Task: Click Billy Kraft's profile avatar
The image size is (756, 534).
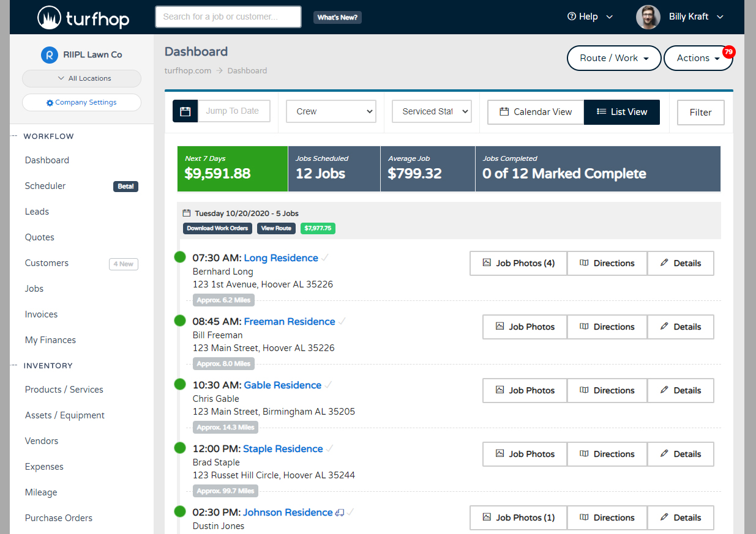Action: point(648,17)
